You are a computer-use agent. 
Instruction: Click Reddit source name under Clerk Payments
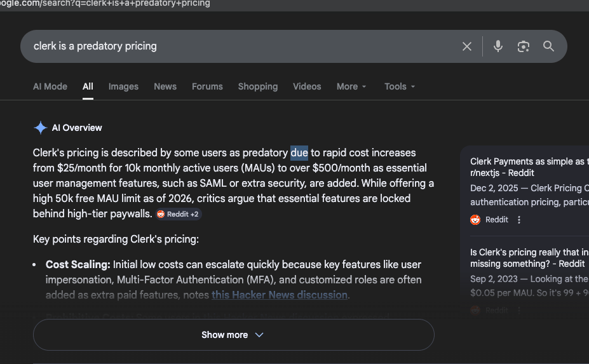tap(497, 220)
